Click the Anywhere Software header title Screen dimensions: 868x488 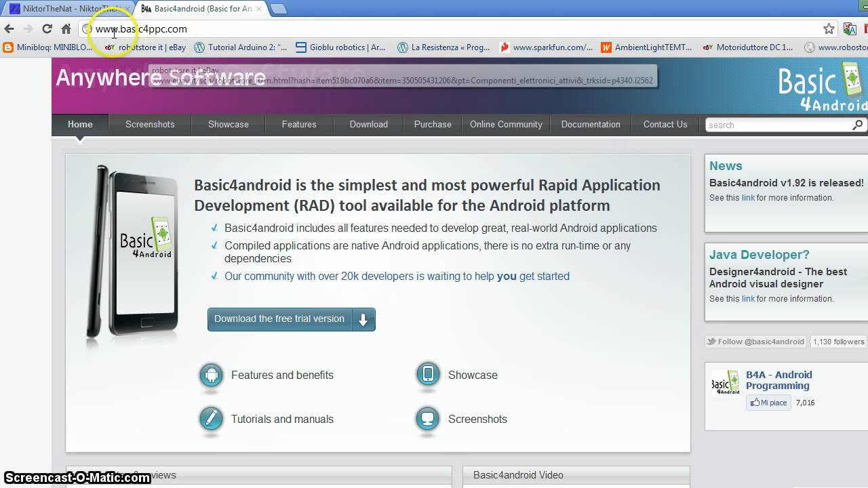tap(161, 77)
